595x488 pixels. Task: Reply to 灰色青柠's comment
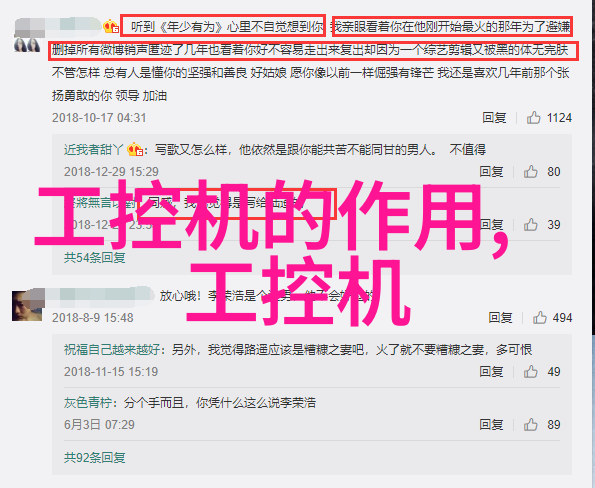click(x=491, y=424)
